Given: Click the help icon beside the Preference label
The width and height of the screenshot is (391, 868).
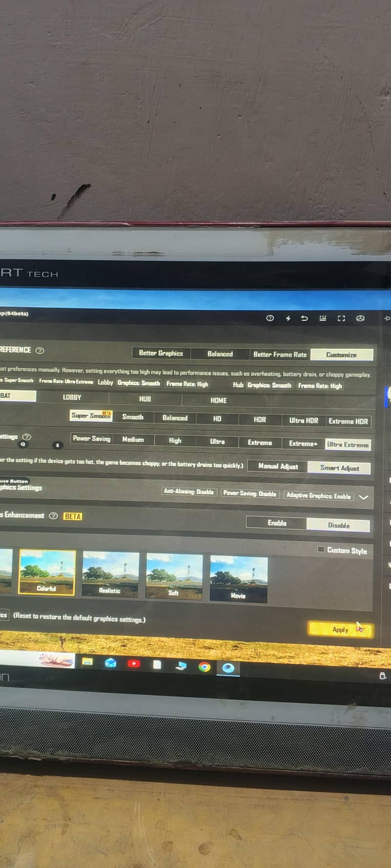Looking at the screenshot, I should 40,350.
